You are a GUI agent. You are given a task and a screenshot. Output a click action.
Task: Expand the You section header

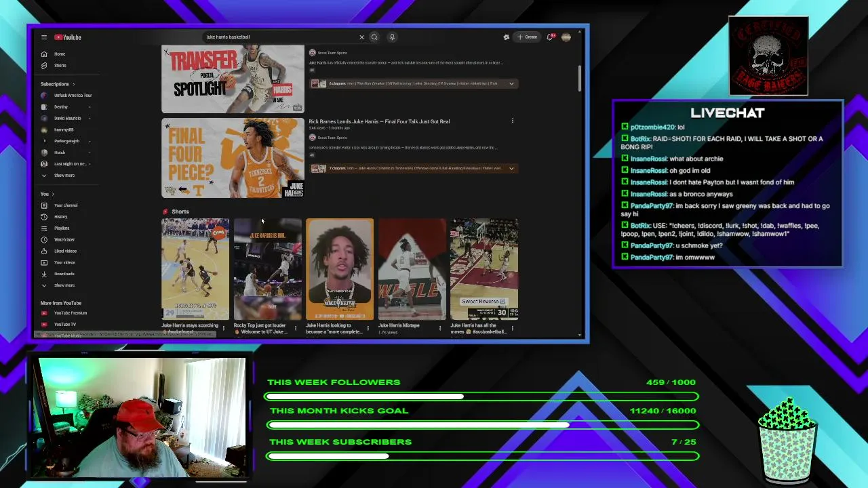click(47, 195)
